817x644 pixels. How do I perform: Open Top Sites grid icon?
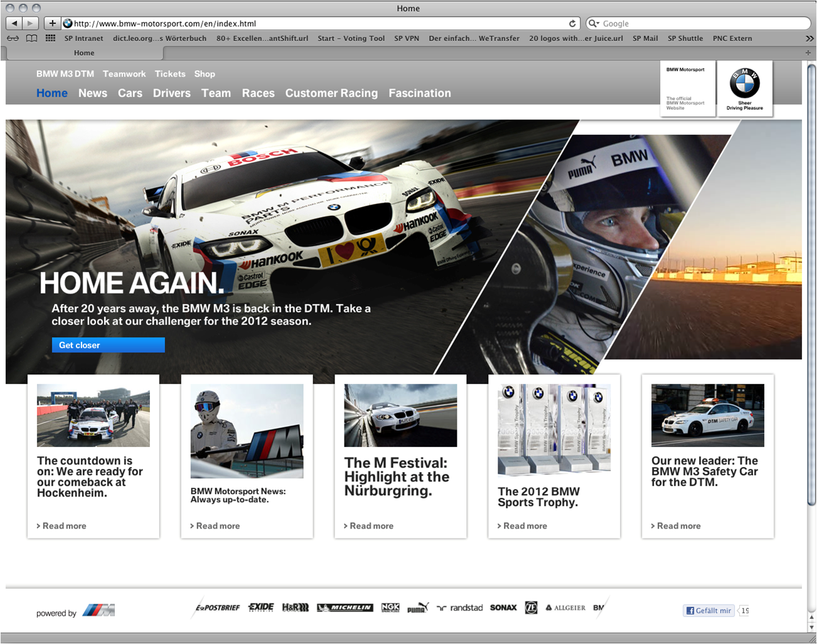pyautogui.click(x=50, y=38)
